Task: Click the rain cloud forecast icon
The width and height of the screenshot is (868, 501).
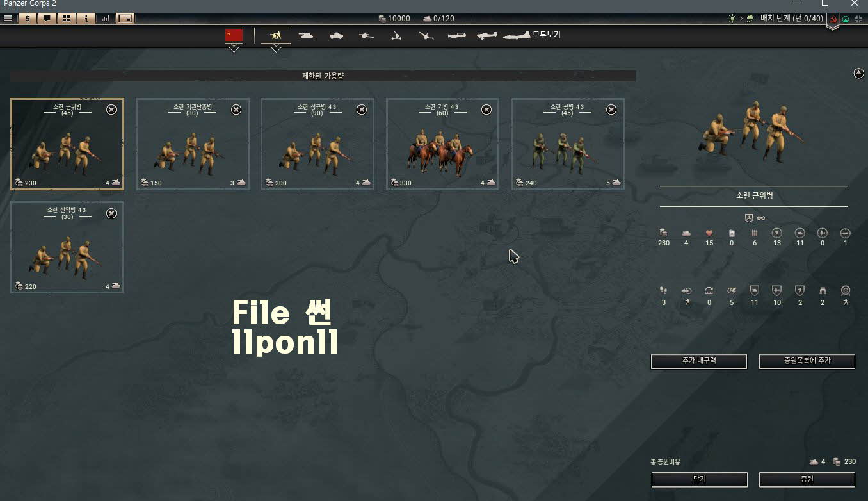Action: point(750,19)
